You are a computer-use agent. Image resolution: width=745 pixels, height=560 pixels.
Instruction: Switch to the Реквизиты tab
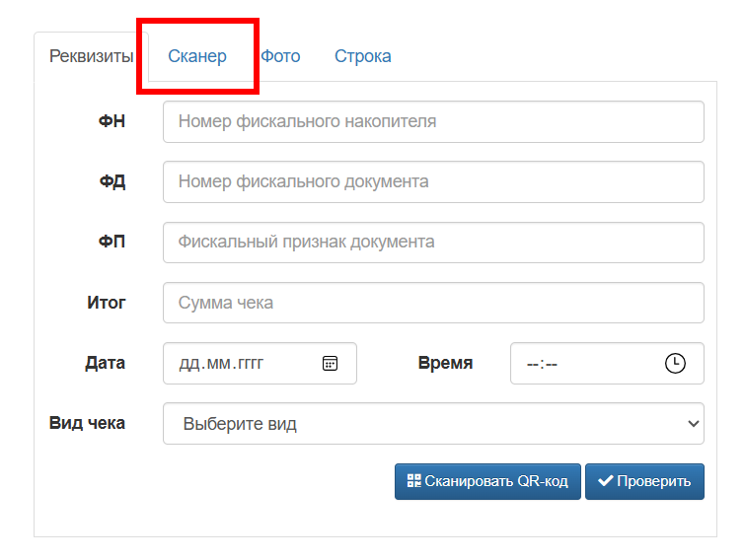click(x=91, y=56)
